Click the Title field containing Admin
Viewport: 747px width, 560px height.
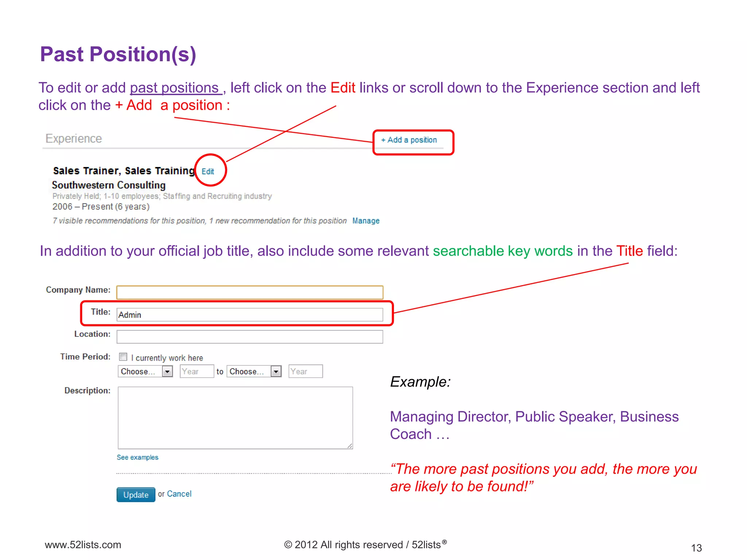tap(250, 315)
